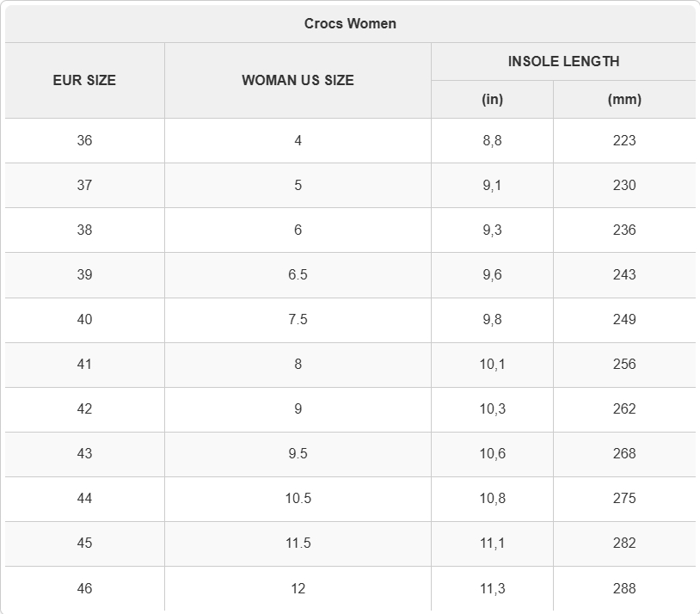Select EUR size 36 cell
Viewport: 700px width, 614px height.
click(x=84, y=141)
